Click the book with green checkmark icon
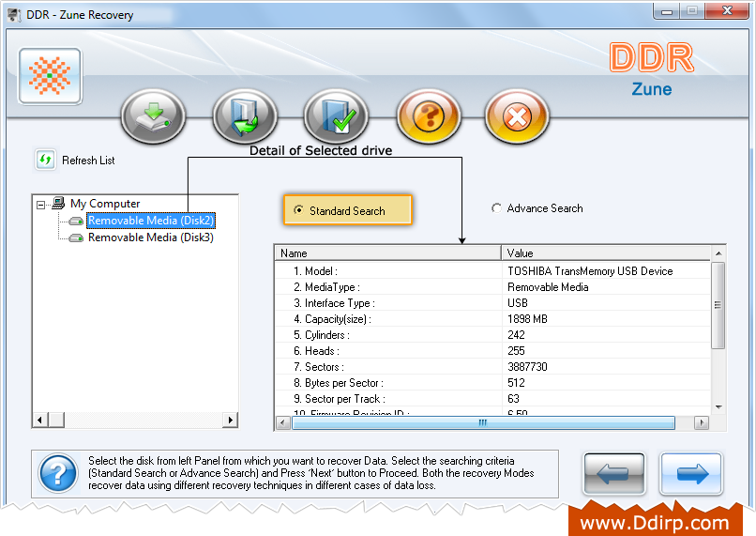This screenshot has width=756, height=536. pos(336,116)
